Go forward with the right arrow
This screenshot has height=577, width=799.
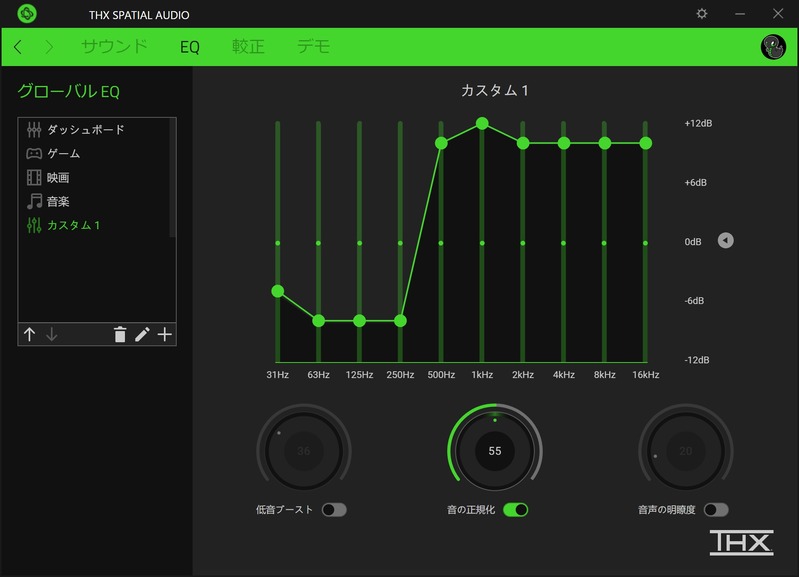[49, 47]
